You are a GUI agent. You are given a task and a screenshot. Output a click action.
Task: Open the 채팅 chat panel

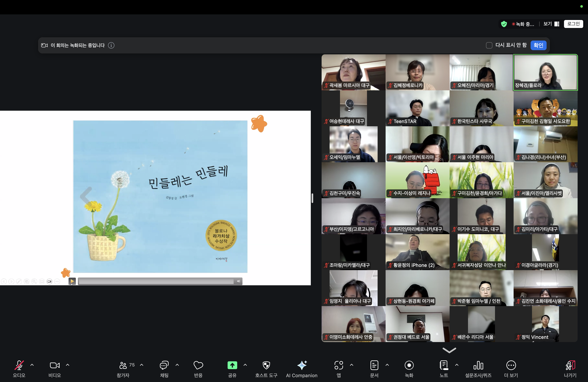pos(164,369)
